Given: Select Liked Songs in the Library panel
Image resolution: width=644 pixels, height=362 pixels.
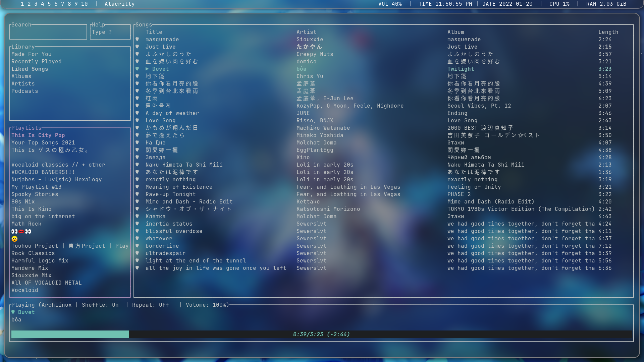Looking at the screenshot, I should [30, 69].
